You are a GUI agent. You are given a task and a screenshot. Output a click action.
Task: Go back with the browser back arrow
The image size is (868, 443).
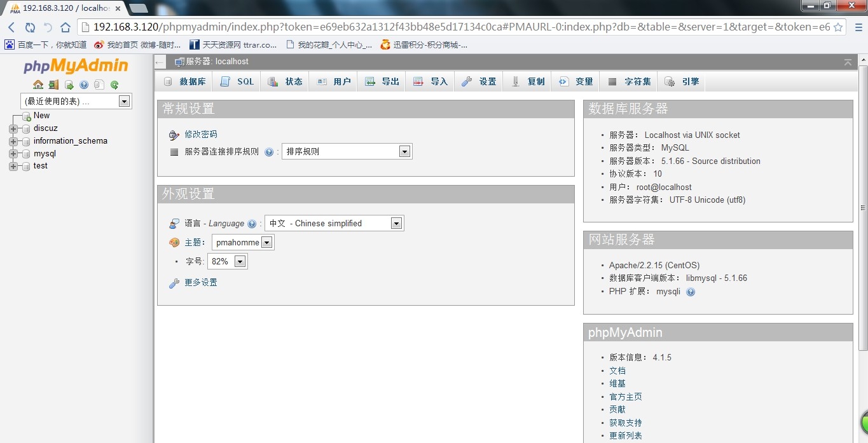pos(11,27)
